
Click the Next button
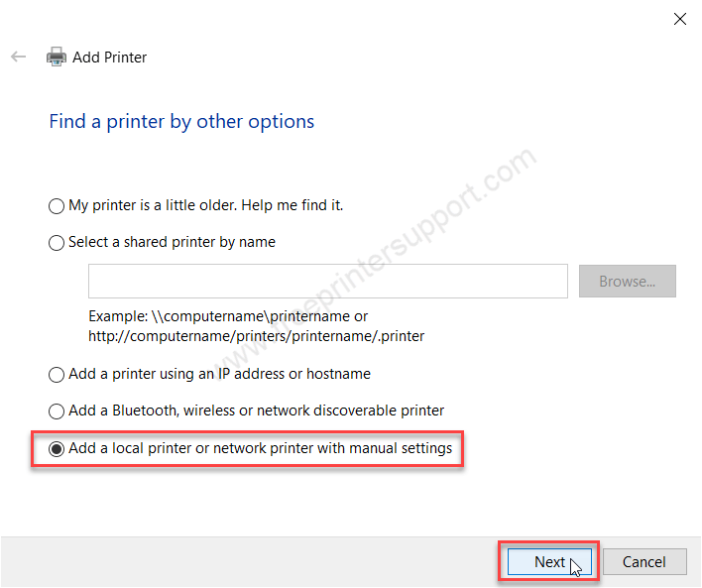coord(549,561)
